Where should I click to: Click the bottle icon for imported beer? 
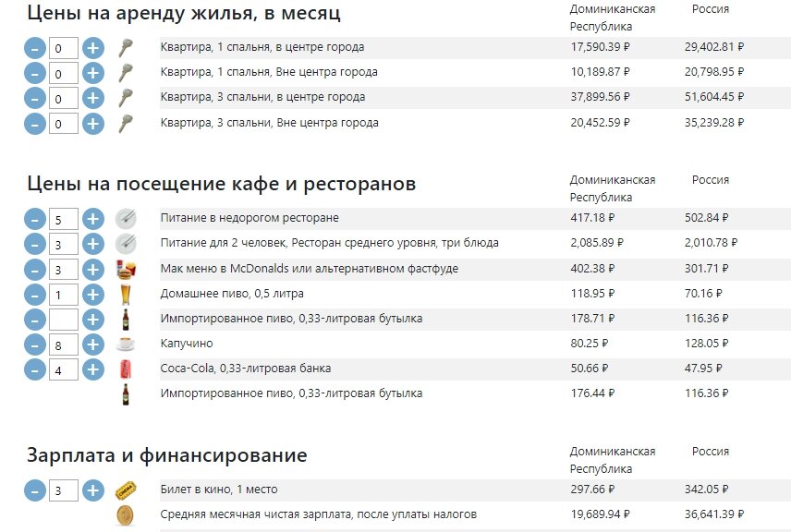point(127,320)
